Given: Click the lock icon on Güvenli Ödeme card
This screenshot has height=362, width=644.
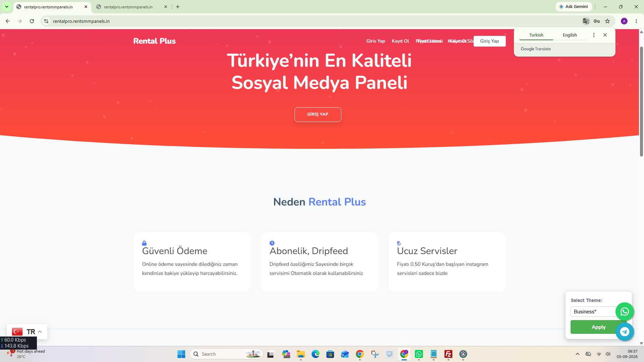Looking at the screenshot, I should pos(144,243).
